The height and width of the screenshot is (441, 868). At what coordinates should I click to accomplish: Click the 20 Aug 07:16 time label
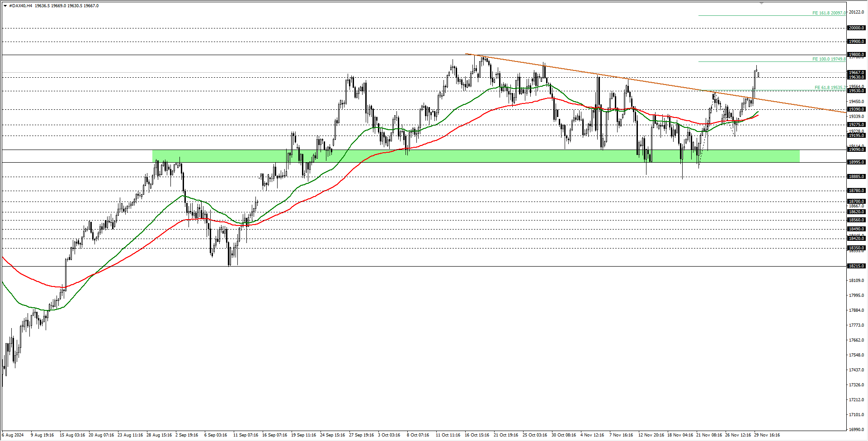point(101,435)
